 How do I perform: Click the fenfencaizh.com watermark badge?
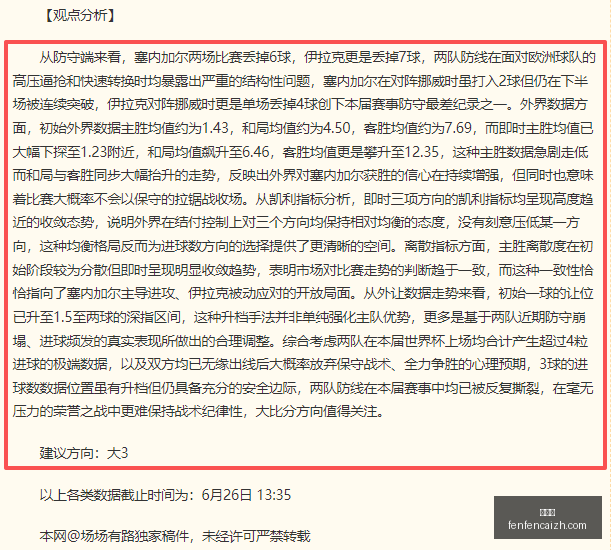click(x=547, y=517)
